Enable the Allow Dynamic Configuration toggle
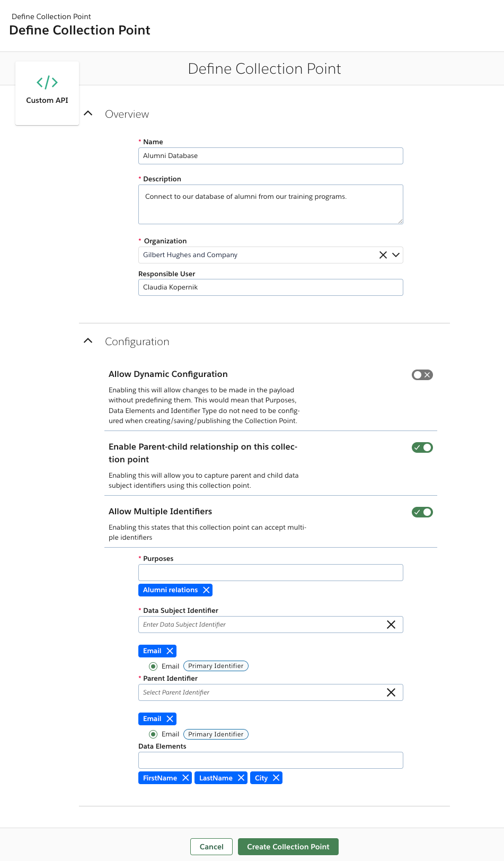 (422, 374)
